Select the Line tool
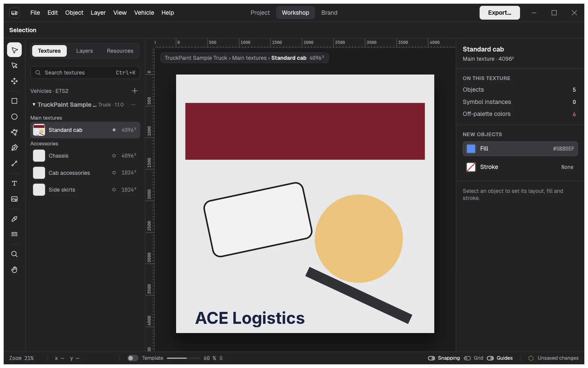Viewport: 588px width, 368px height. pyautogui.click(x=14, y=163)
